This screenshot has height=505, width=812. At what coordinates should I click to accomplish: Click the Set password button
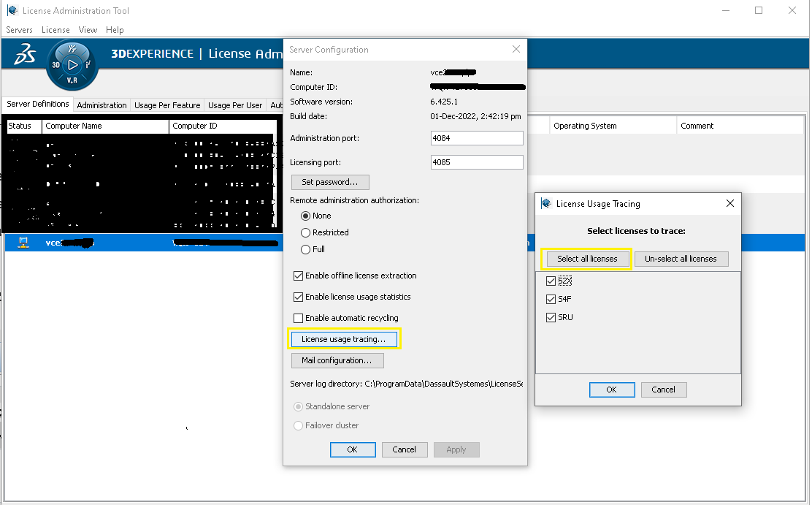click(330, 182)
